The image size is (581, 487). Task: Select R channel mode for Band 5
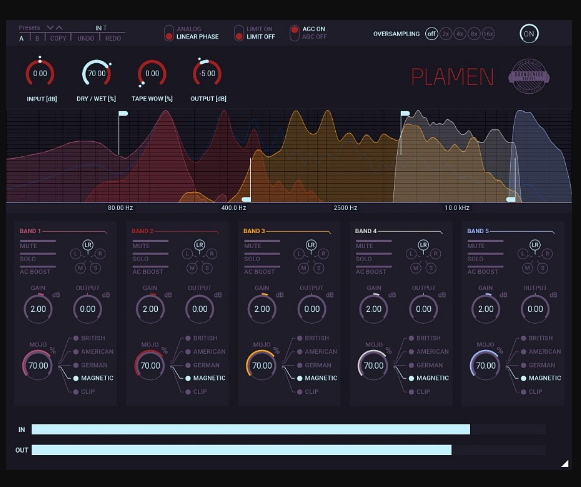[547, 254]
